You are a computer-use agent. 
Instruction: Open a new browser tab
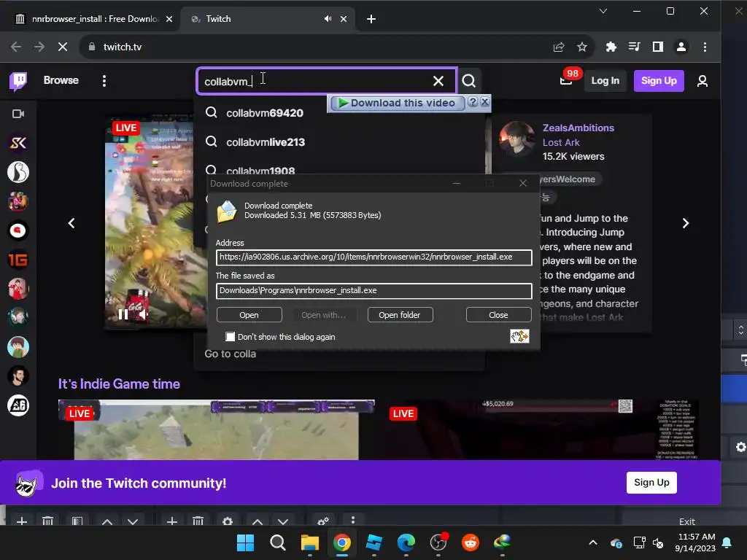click(371, 19)
